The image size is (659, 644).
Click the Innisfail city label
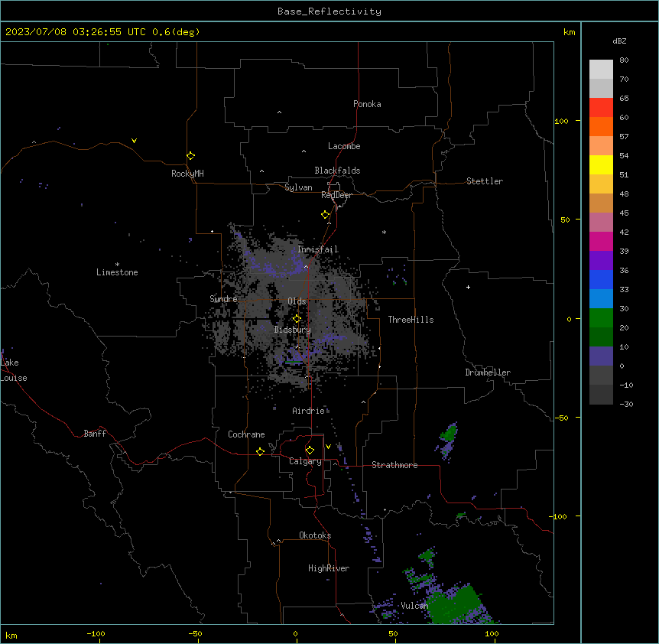point(318,249)
